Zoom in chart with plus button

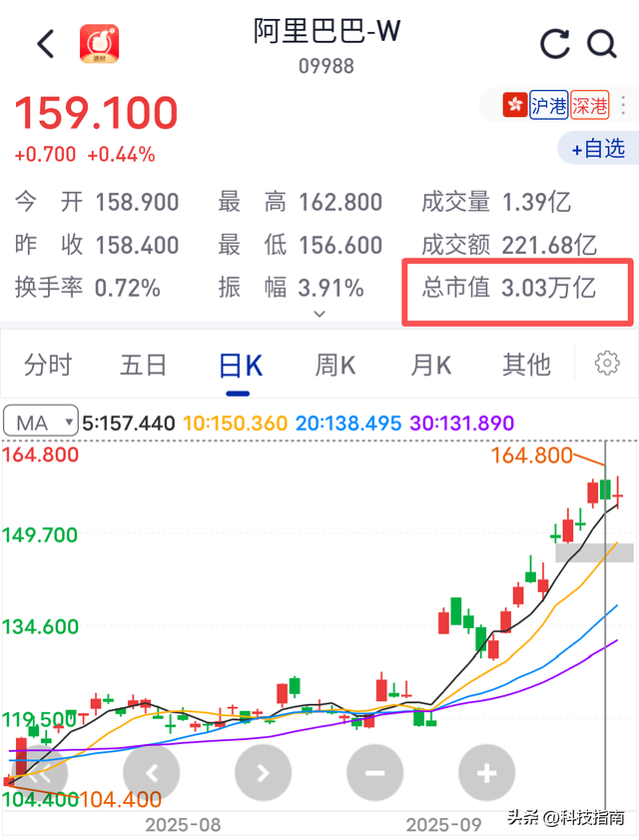[487, 773]
